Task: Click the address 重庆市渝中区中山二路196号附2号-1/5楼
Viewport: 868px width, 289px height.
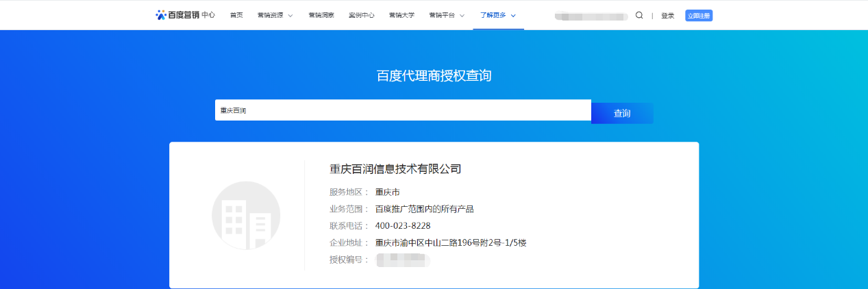Action: (x=450, y=243)
